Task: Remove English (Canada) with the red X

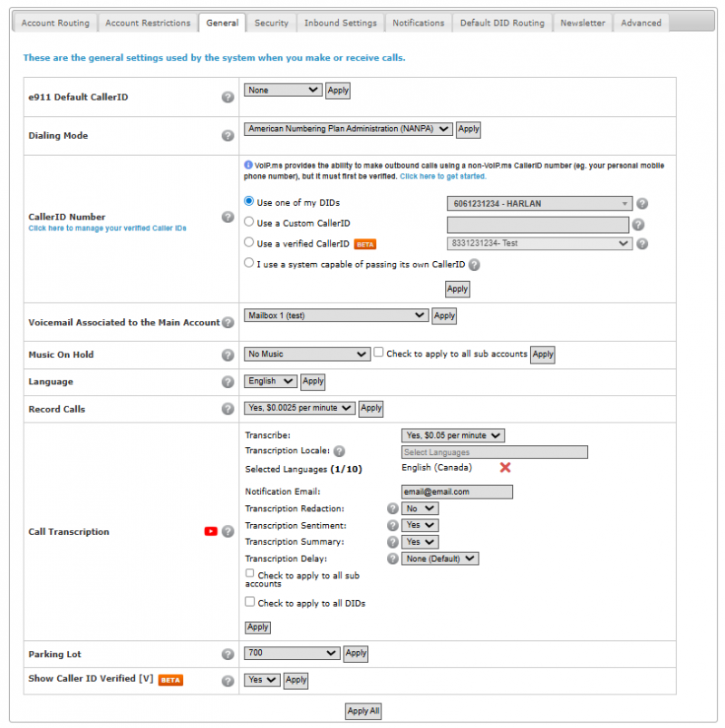Action: point(505,468)
